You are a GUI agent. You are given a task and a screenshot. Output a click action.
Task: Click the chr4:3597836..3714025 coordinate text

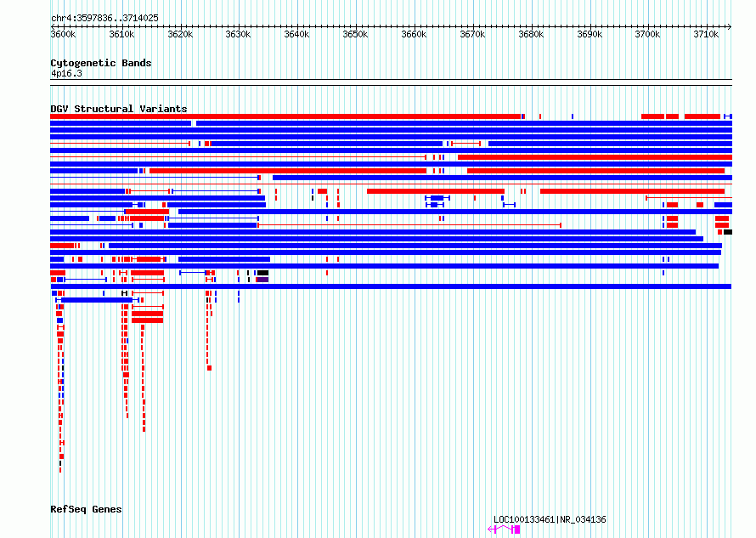tap(104, 18)
